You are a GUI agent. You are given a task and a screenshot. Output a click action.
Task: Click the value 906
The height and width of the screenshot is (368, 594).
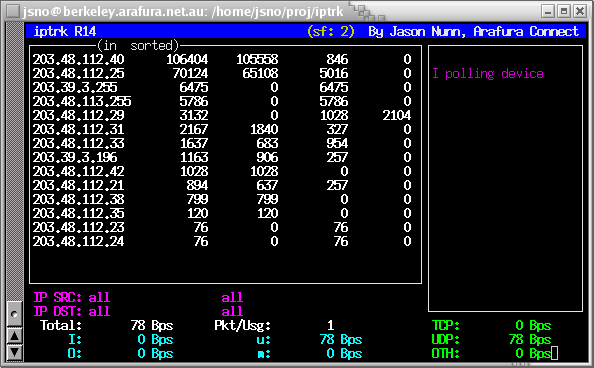(x=267, y=158)
